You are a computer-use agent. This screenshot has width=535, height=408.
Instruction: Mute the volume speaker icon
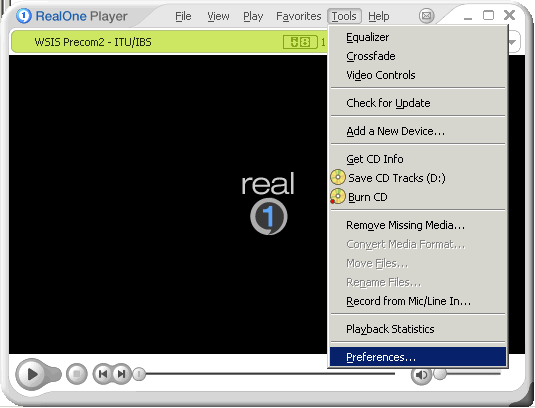coord(421,375)
